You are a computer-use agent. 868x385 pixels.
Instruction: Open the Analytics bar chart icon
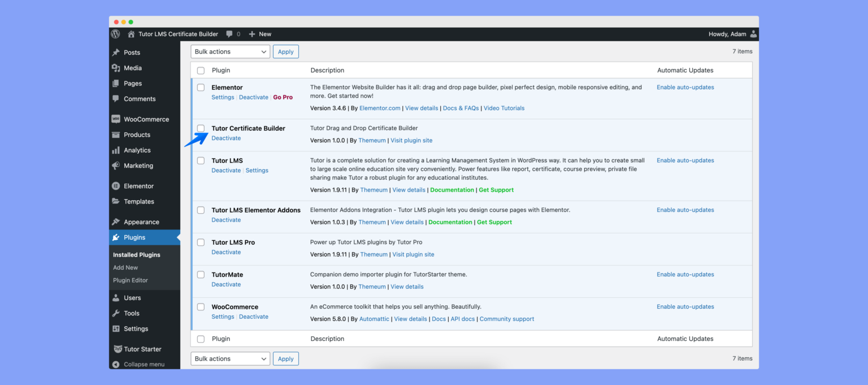(116, 150)
